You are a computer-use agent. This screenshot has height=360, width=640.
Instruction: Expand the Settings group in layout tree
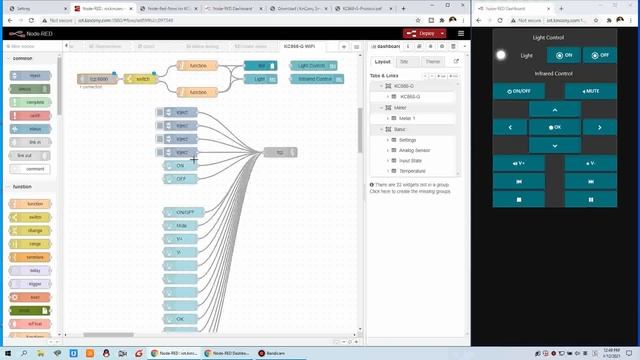pyautogui.click(x=387, y=140)
